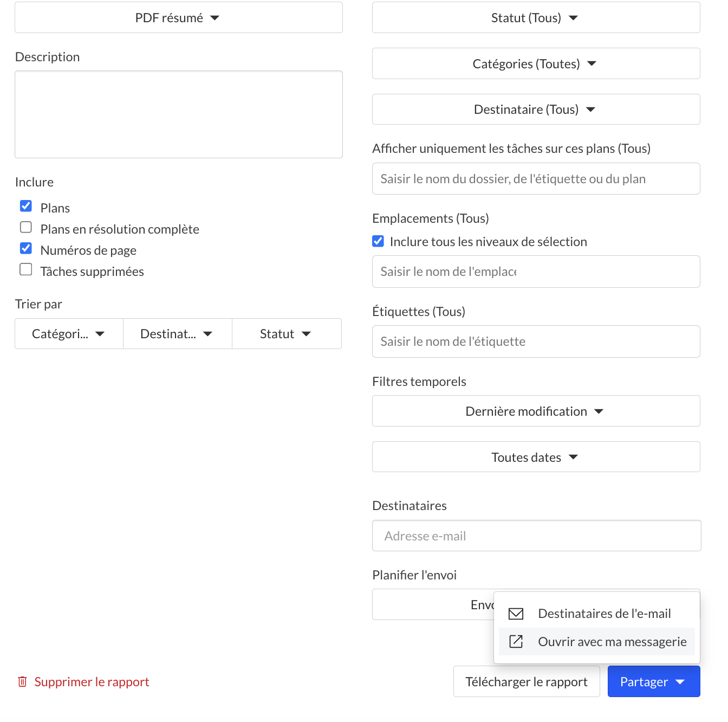Click into the Adresse e-mail field

tap(537, 536)
